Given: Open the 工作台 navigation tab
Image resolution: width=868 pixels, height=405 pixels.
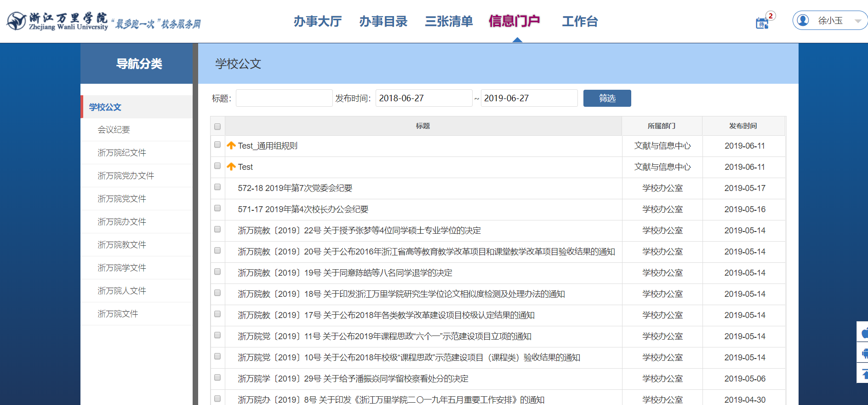Looking at the screenshot, I should 579,21.
